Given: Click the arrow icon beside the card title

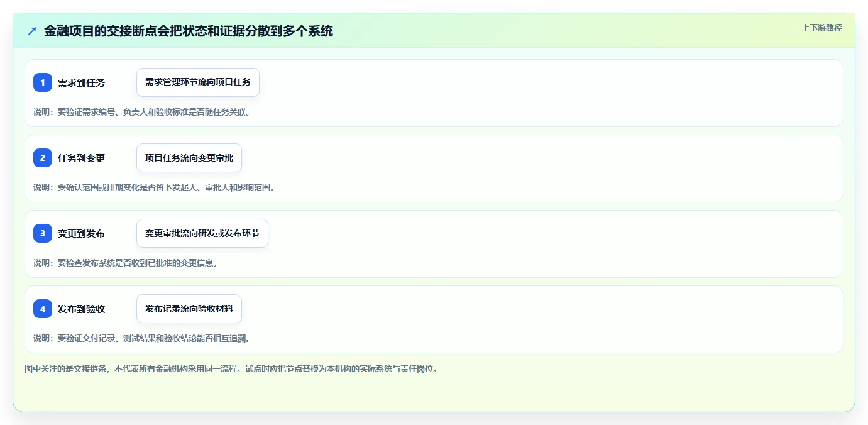Looking at the screenshot, I should click(x=32, y=31).
